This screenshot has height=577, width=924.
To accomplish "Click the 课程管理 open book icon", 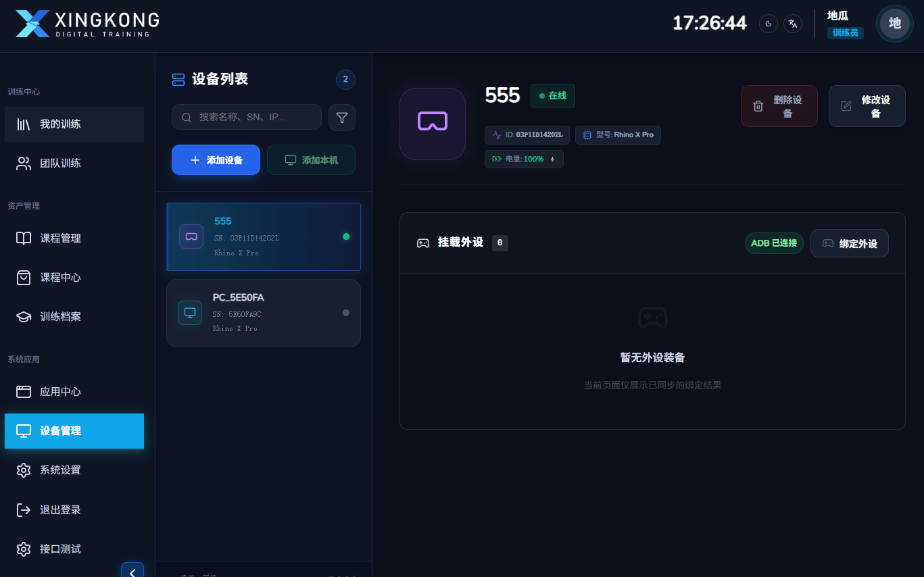I will click(24, 239).
